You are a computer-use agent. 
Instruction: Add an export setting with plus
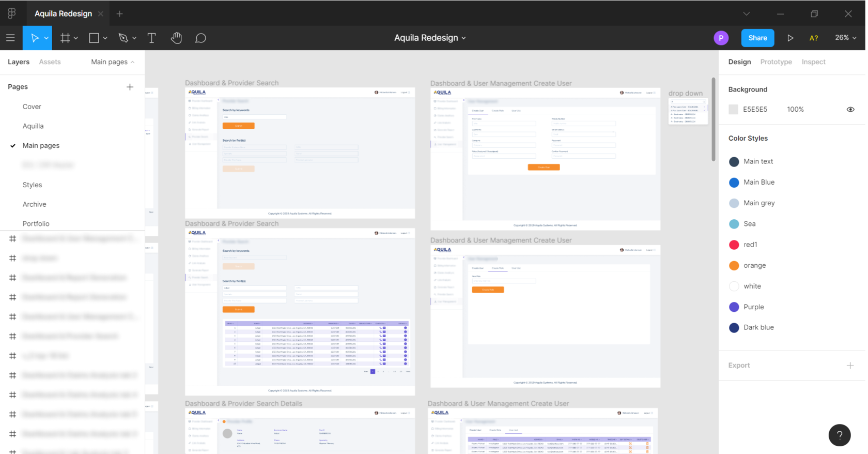pyautogui.click(x=850, y=366)
